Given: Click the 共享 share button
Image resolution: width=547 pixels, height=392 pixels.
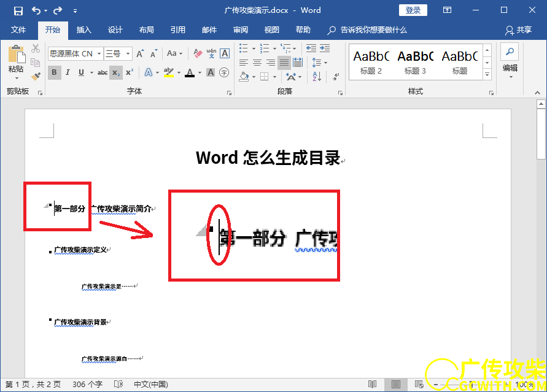Looking at the screenshot, I should pos(518,30).
